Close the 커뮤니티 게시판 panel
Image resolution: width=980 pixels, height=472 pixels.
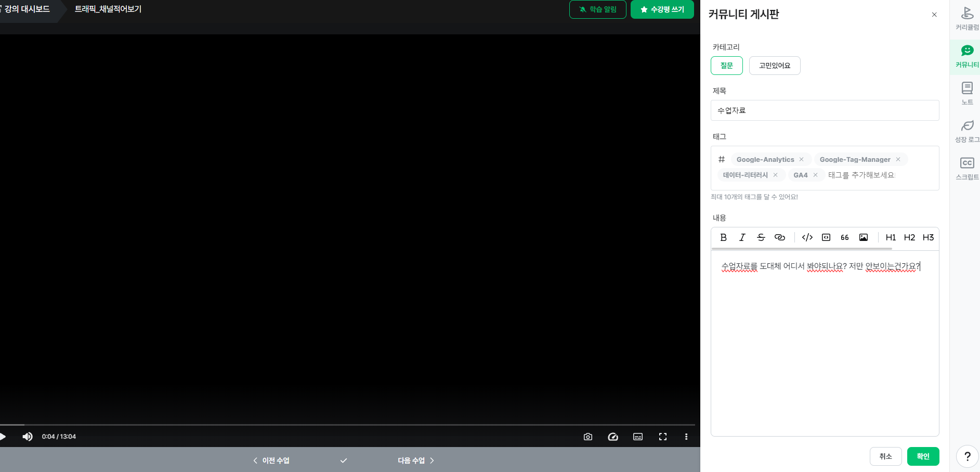click(934, 15)
